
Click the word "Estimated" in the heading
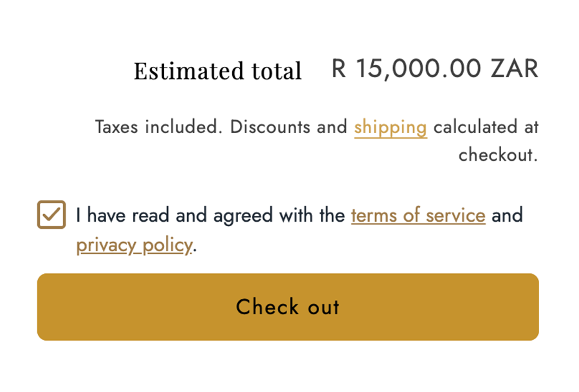(180, 71)
